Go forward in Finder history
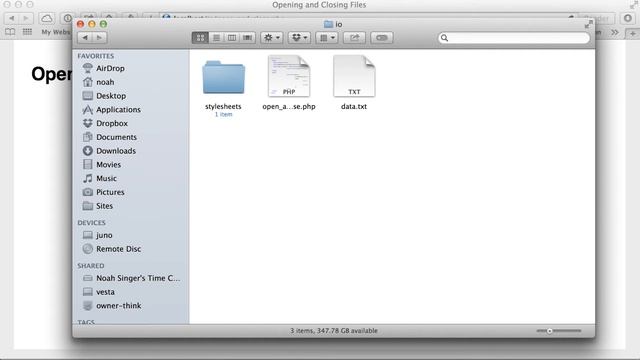The width and height of the screenshot is (640, 360). click(99, 38)
